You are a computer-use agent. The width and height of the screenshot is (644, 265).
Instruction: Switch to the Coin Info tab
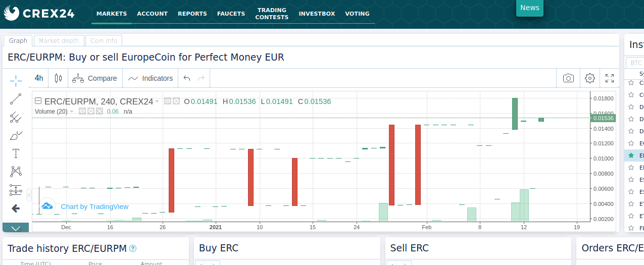pyautogui.click(x=104, y=41)
